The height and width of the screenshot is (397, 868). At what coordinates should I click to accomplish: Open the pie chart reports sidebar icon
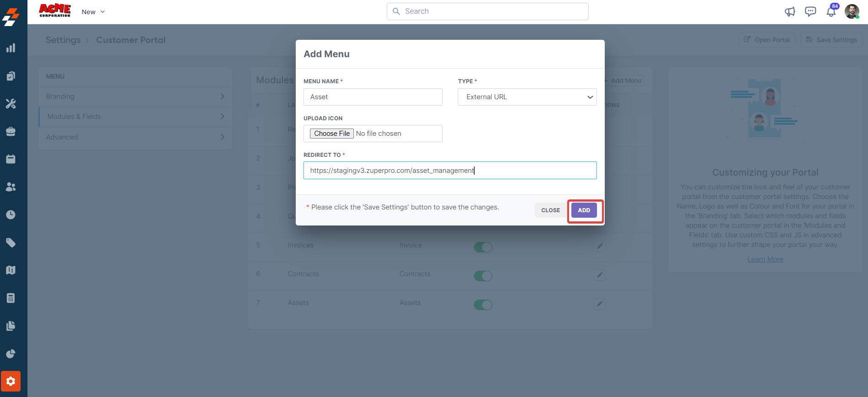pos(11,354)
